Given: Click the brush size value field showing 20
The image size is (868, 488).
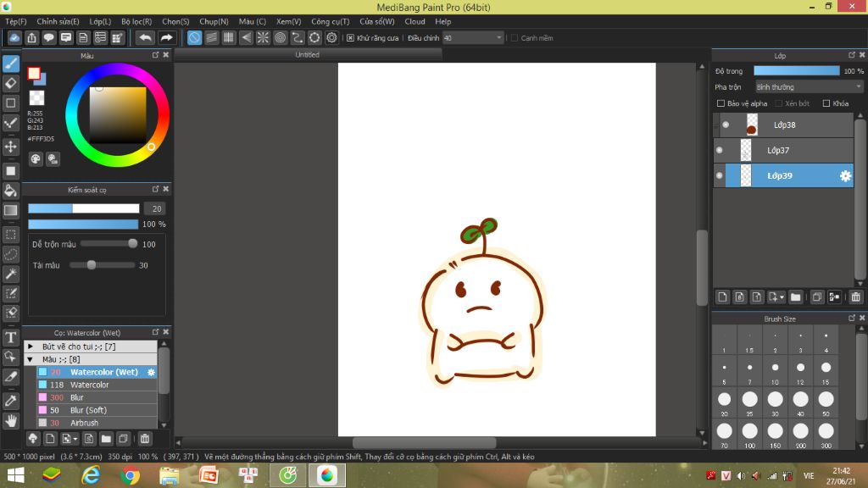Looking at the screenshot, I should click(157, 208).
